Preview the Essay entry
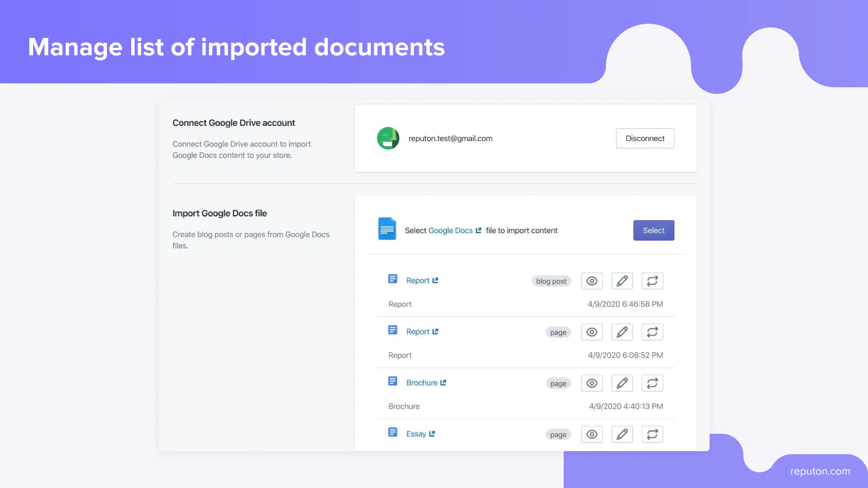This screenshot has width=868, height=488. (592, 434)
